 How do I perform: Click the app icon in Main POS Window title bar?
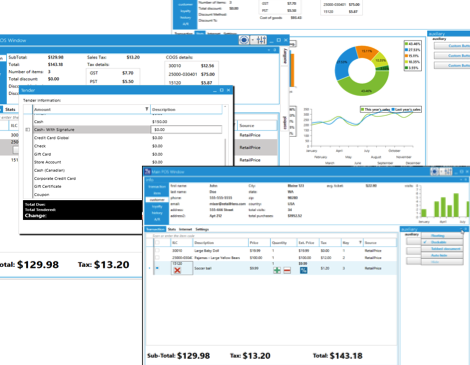(147, 172)
